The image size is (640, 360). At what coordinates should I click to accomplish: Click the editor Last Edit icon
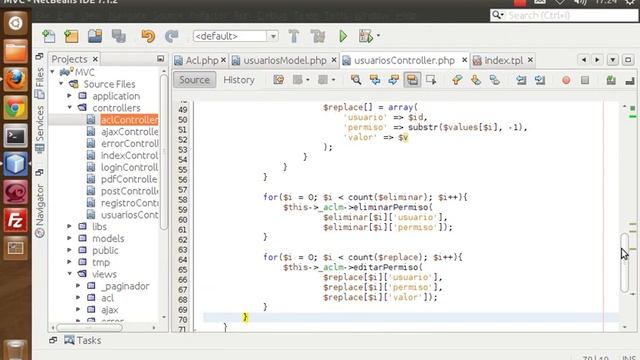pyautogui.click(x=279, y=80)
